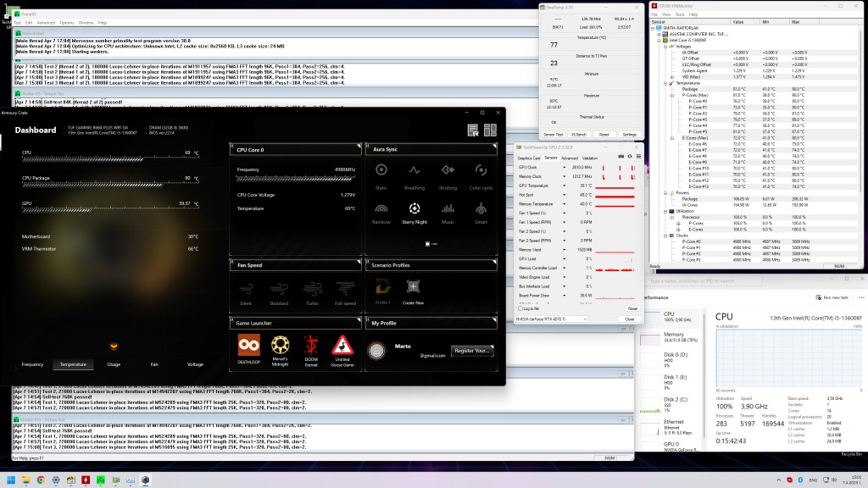
Task: Set fan speed to Turbo
Action: click(x=312, y=291)
